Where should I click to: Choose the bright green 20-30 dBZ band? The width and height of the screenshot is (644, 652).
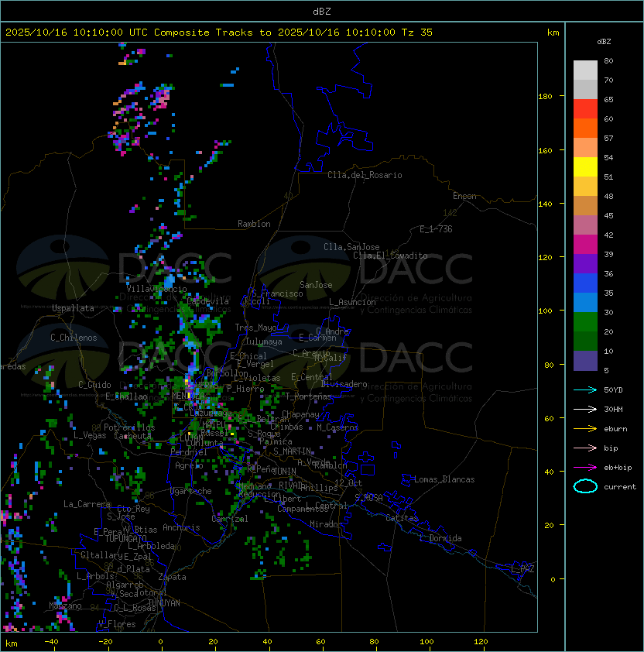point(585,322)
